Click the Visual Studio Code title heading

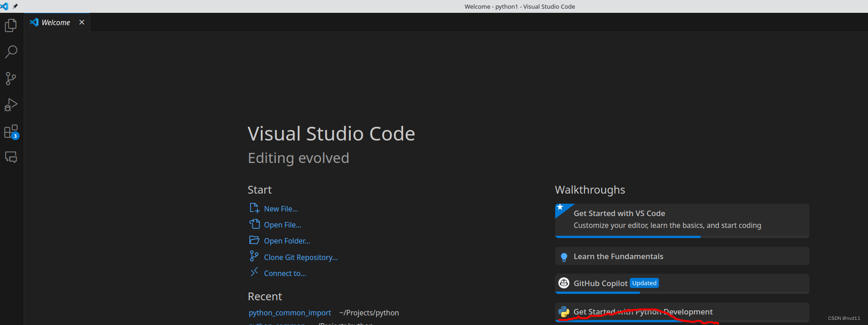[331, 134]
